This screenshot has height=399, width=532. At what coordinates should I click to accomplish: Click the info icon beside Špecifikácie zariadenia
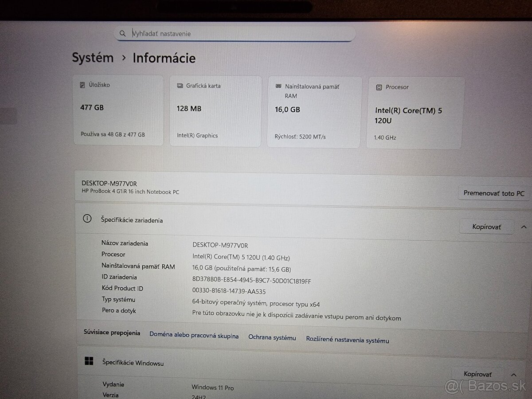click(87, 218)
